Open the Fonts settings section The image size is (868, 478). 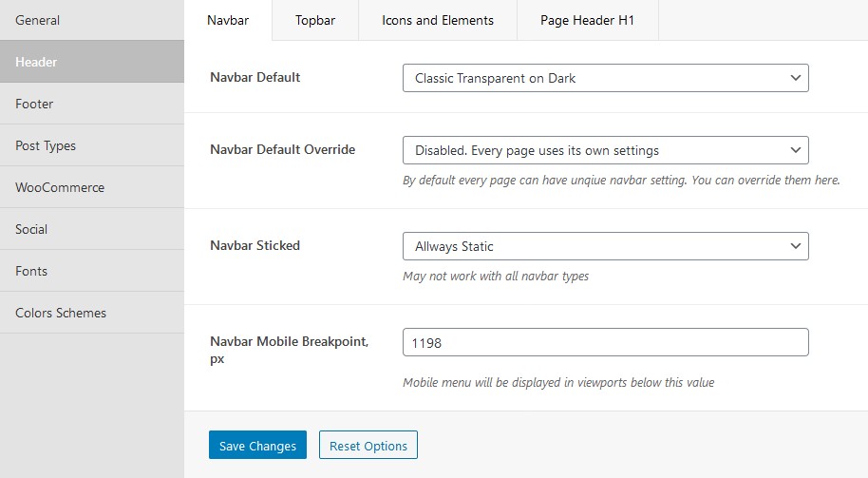[92, 271]
